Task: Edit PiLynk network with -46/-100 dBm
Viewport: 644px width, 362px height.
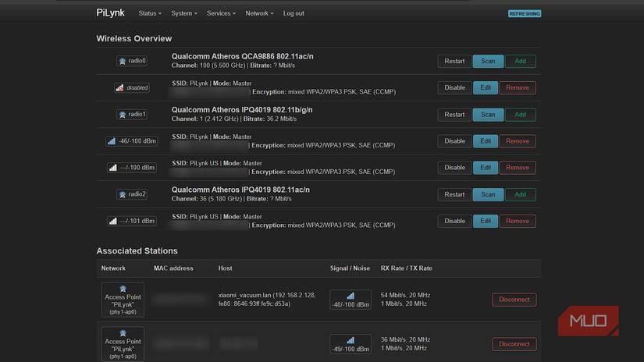Action: [x=486, y=140]
